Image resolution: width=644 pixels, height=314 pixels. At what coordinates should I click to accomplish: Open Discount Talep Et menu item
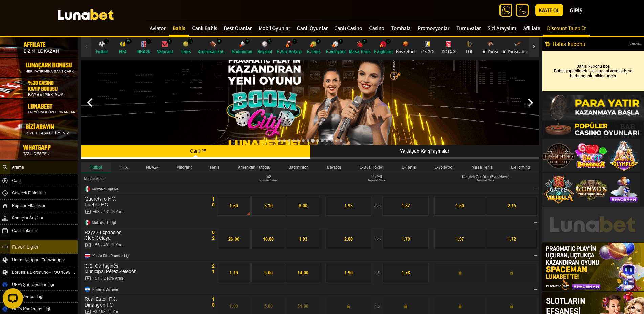(x=566, y=28)
